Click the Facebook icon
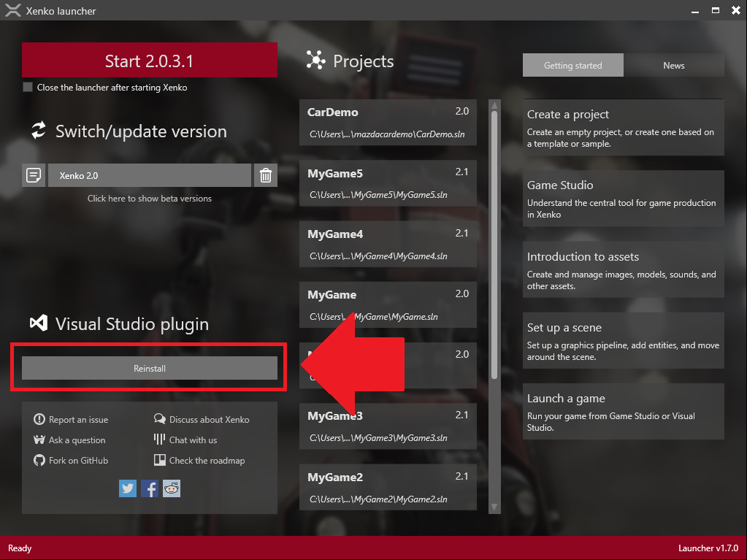 tap(150, 488)
